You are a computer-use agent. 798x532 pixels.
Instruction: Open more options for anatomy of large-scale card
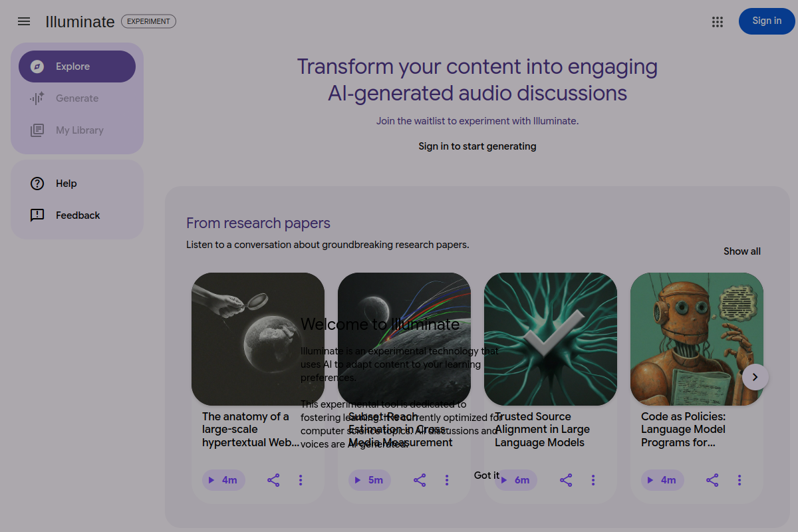(x=301, y=480)
